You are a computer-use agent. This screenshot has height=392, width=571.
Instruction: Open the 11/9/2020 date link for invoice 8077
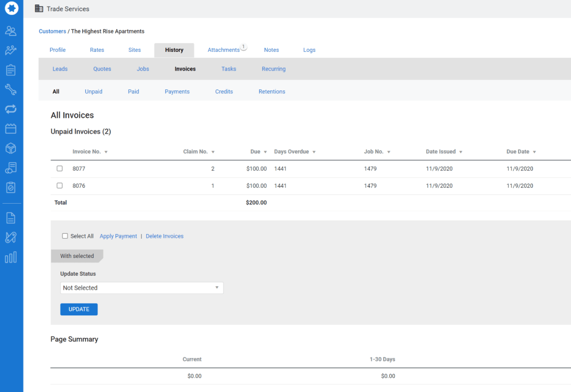[x=439, y=168]
